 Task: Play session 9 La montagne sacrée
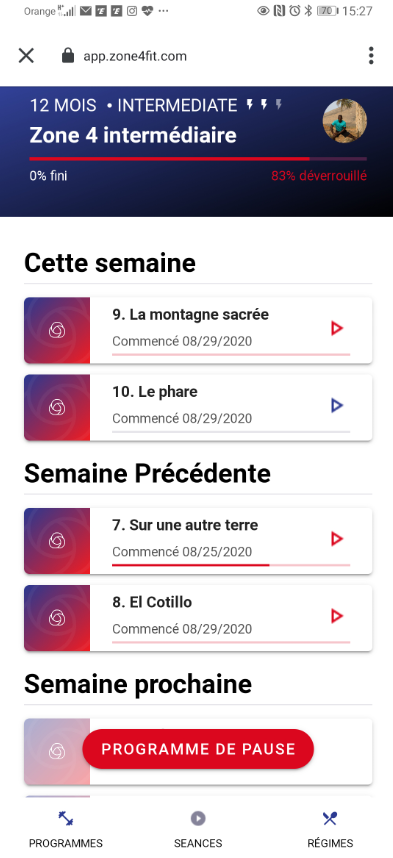click(x=337, y=328)
